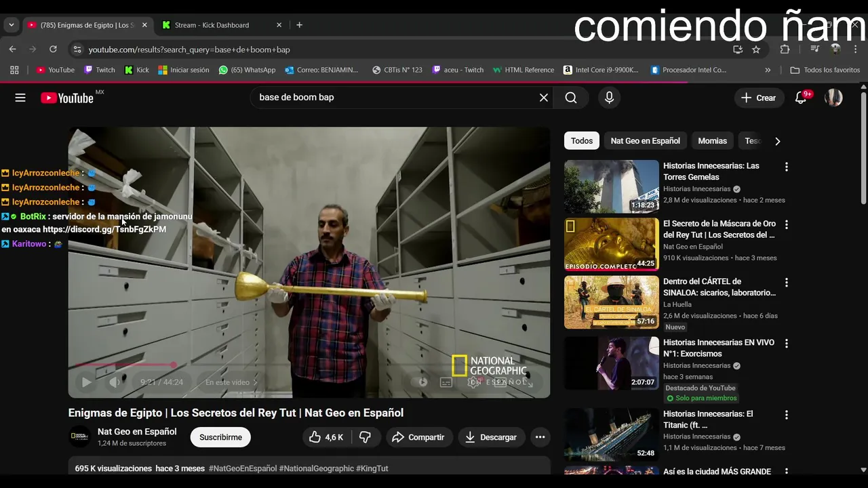Open the WhatsApp bookmark

point(247,70)
